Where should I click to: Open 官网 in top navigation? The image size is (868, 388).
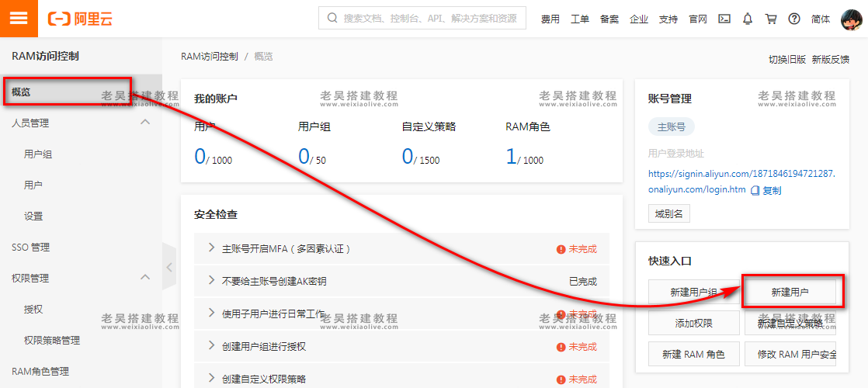(698, 19)
